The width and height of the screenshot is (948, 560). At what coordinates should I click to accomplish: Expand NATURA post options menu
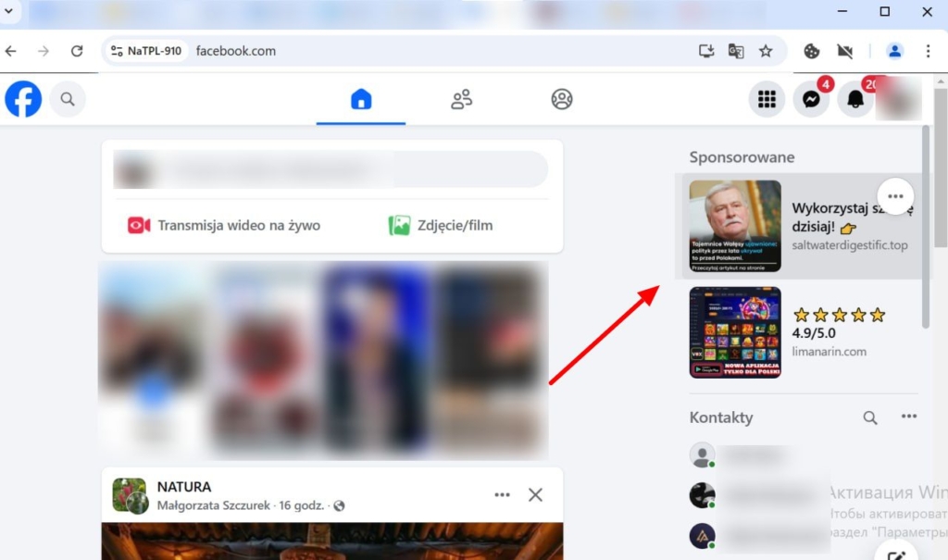coord(502,495)
